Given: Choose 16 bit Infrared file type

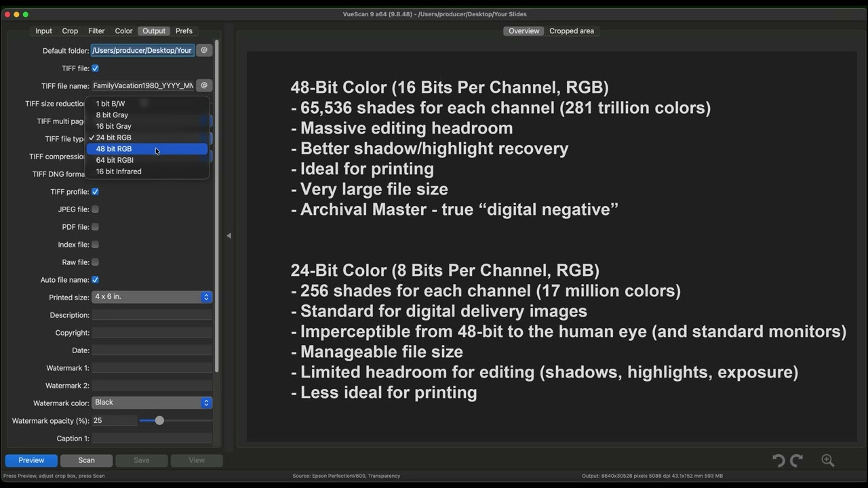Looking at the screenshot, I should [x=147, y=171].
